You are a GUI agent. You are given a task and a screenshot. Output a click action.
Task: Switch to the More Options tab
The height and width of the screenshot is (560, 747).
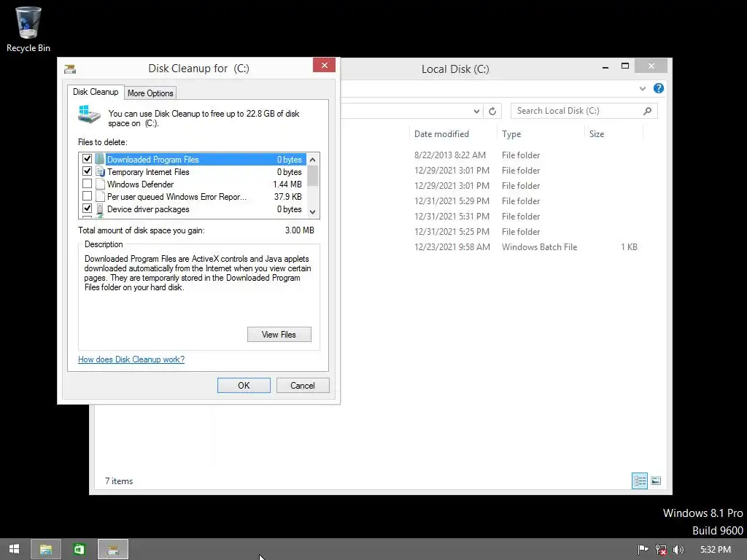[150, 93]
